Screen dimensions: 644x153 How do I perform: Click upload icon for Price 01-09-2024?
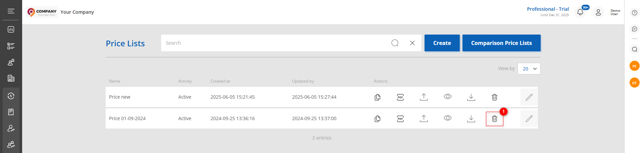click(424, 118)
